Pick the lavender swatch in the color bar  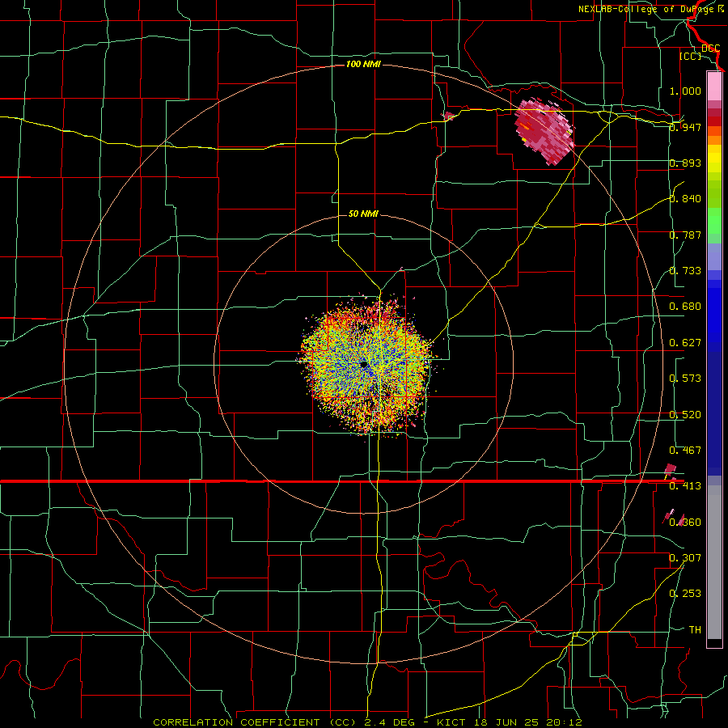click(x=714, y=256)
